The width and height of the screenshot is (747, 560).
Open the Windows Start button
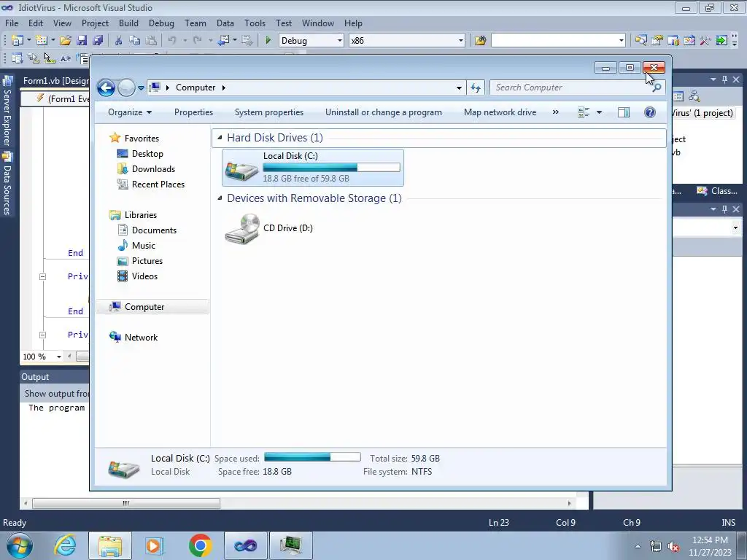coord(20,545)
